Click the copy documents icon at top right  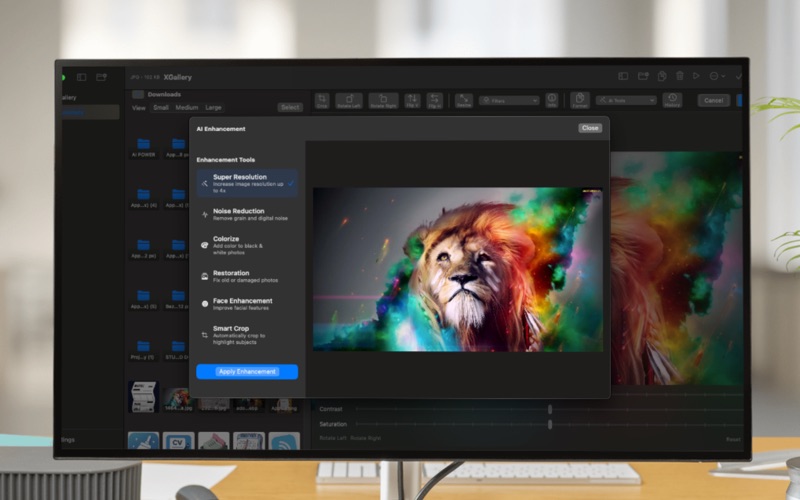(662, 76)
